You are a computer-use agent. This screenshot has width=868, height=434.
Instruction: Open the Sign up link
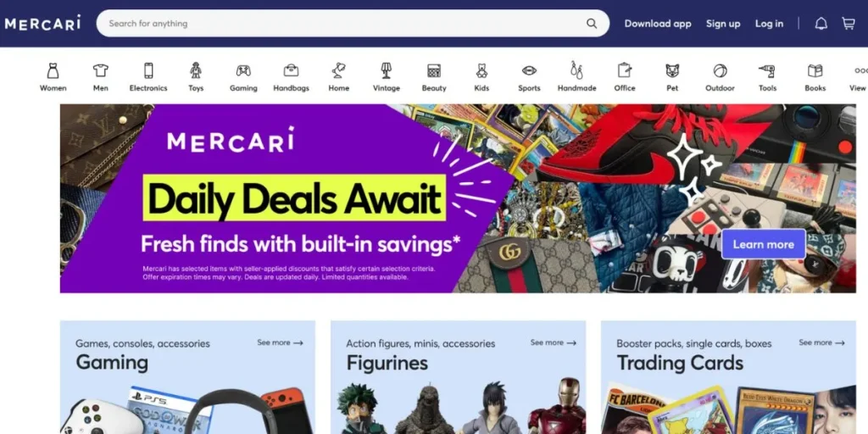coord(723,24)
